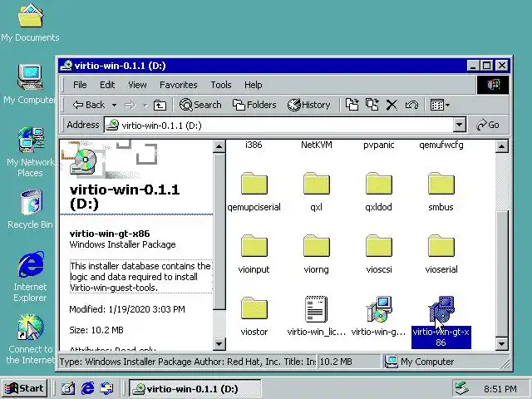Click file list scrollbar down arrow
Viewport: 532px width, 399px height.
coord(501,343)
